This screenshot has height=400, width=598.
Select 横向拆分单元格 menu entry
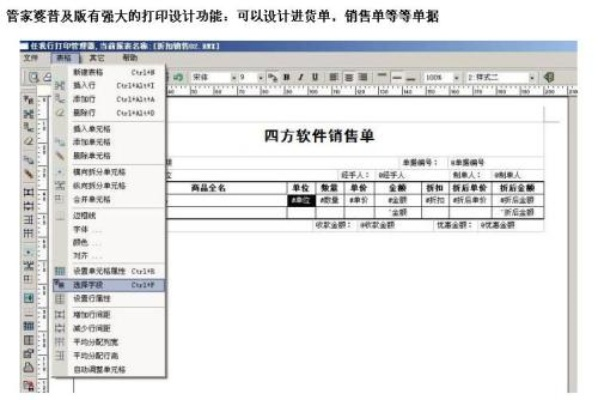tap(109, 172)
